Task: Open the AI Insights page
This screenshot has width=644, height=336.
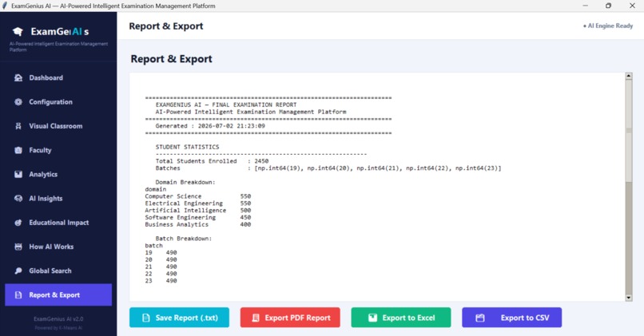Action: click(x=58, y=199)
